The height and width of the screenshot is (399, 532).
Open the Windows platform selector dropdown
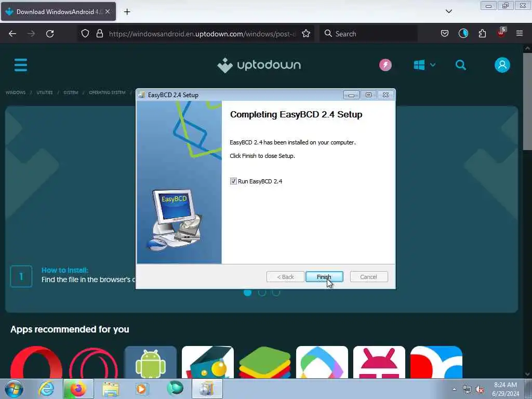click(x=424, y=65)
